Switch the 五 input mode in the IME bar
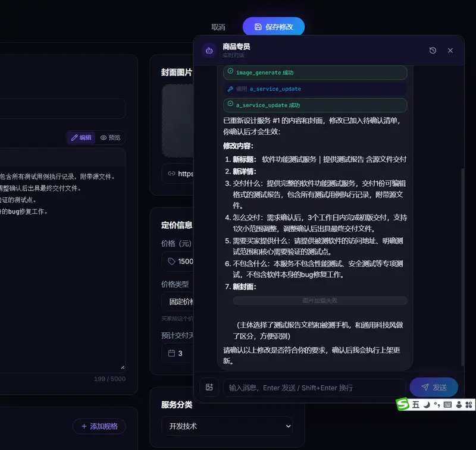The width and height of the screenshot is (476, 450). click(415, 404)
